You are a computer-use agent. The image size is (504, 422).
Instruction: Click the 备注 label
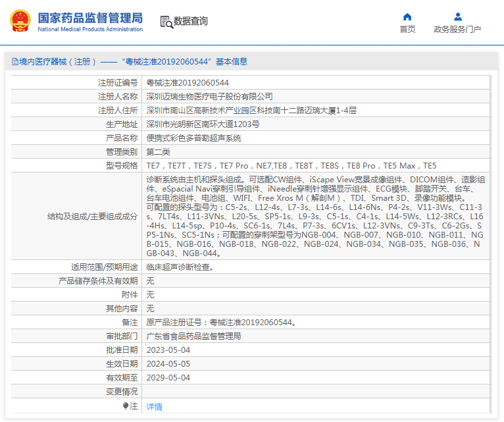pyautogui.click(x=130, y=323)
